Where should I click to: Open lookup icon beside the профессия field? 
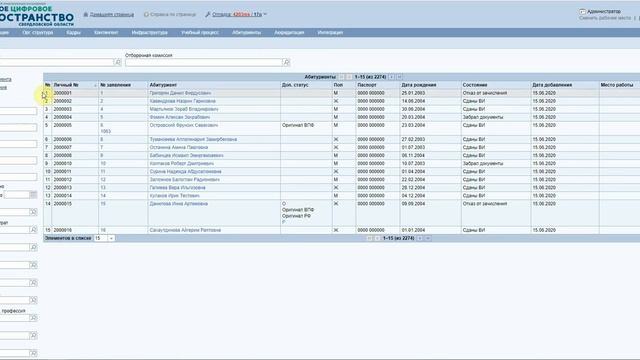[33, 318]
